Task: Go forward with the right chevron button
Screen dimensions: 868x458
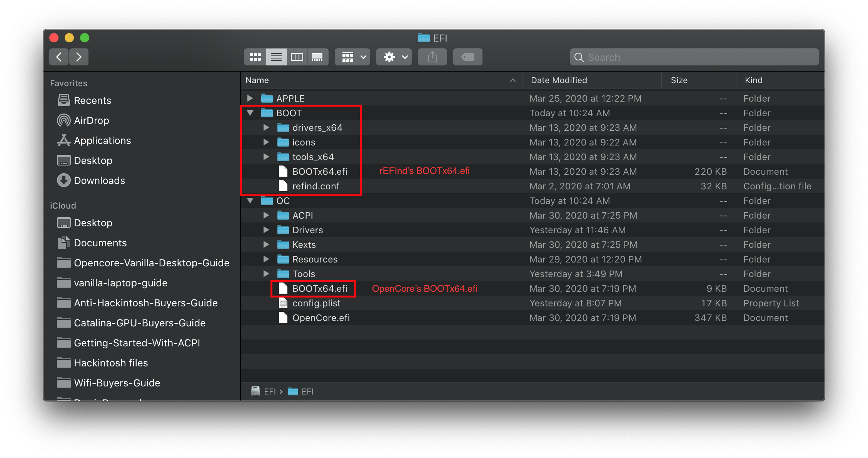Action: coord(79,57)
